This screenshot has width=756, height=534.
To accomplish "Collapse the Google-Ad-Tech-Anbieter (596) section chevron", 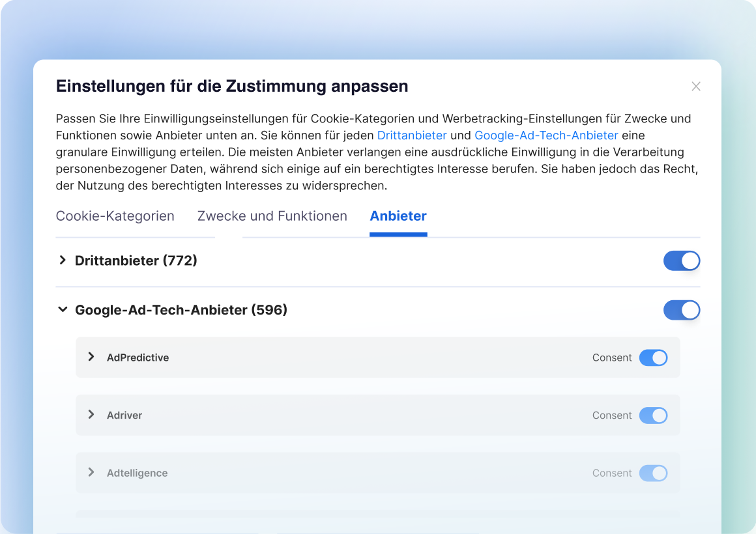I will (63, 310).
